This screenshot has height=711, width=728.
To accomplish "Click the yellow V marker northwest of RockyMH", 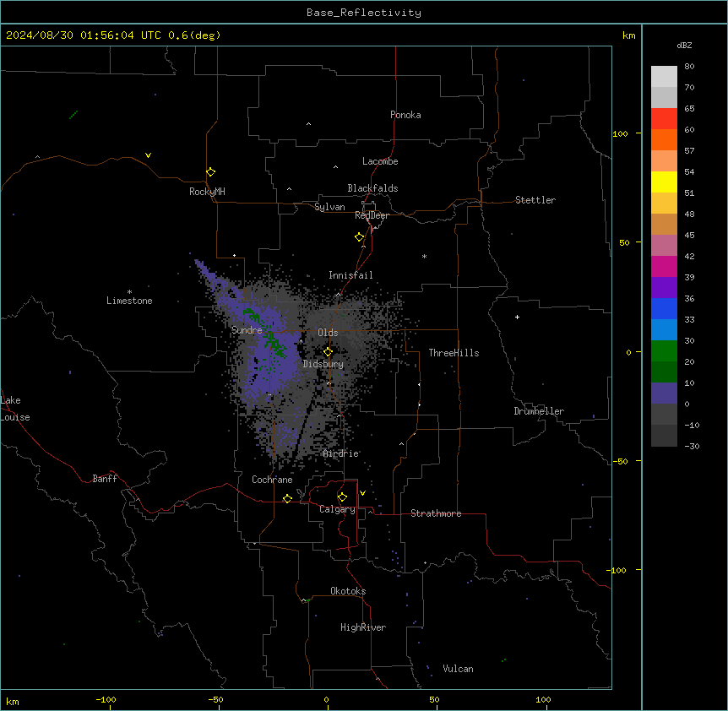I will 148,155.
